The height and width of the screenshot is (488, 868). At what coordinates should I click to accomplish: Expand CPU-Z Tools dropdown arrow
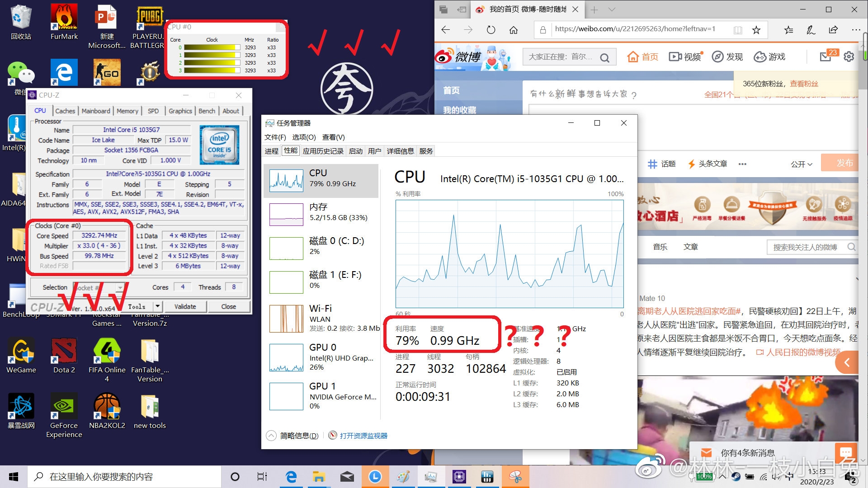pyautogui.click(x=157, y=306)
